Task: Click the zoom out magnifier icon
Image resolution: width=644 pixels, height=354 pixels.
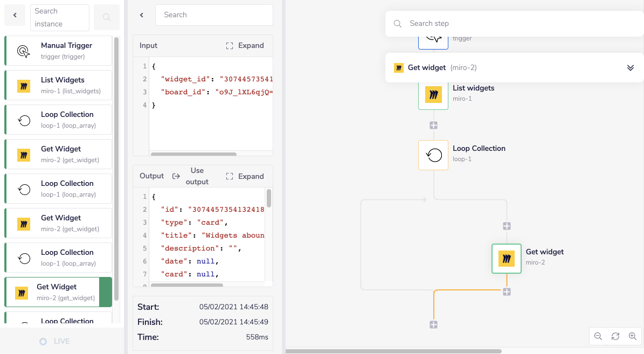Action: [x=598, y=336]
